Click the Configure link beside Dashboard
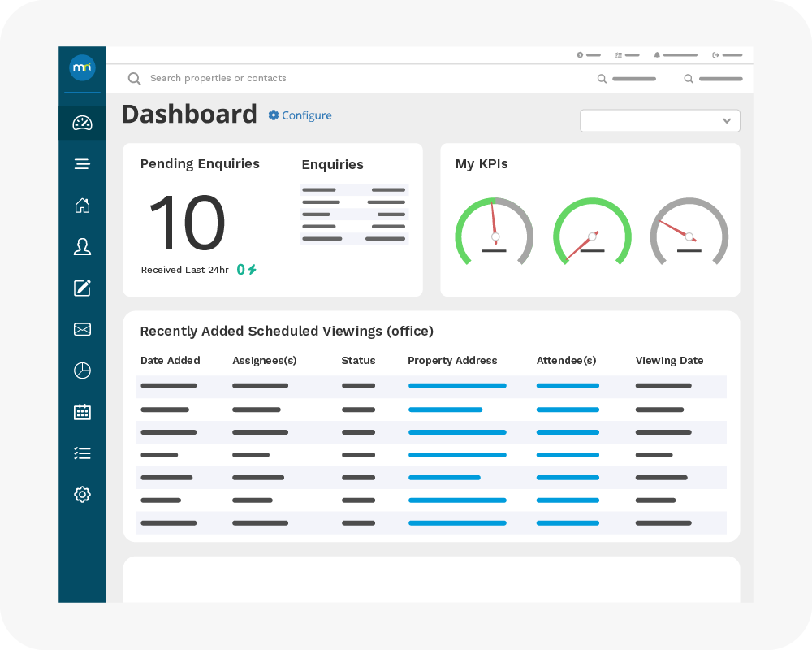 coord(300,115)
